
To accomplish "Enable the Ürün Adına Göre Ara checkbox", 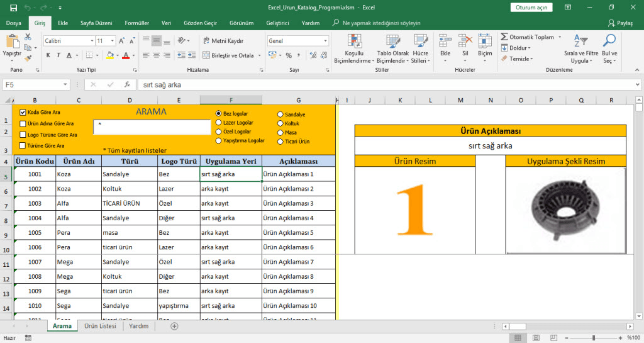I will 23,123.
